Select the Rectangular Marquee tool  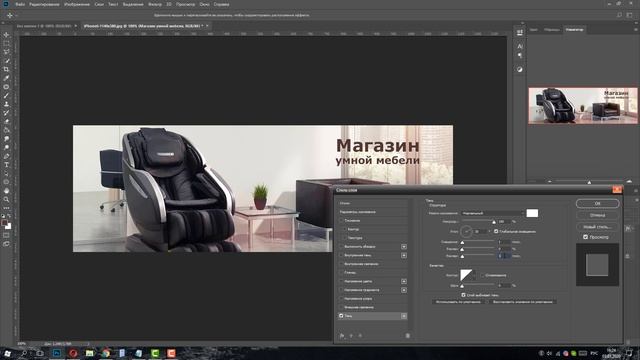6,43
